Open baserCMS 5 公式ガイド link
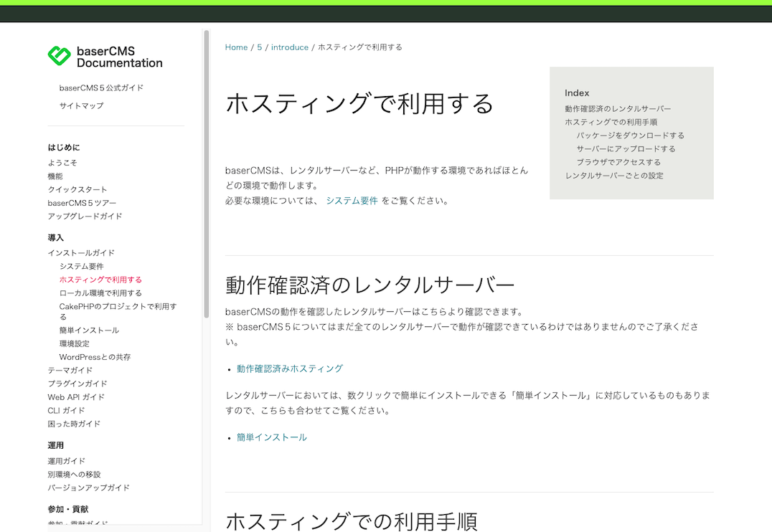Viewport: 772px width, 532px height. coord(101,88)
